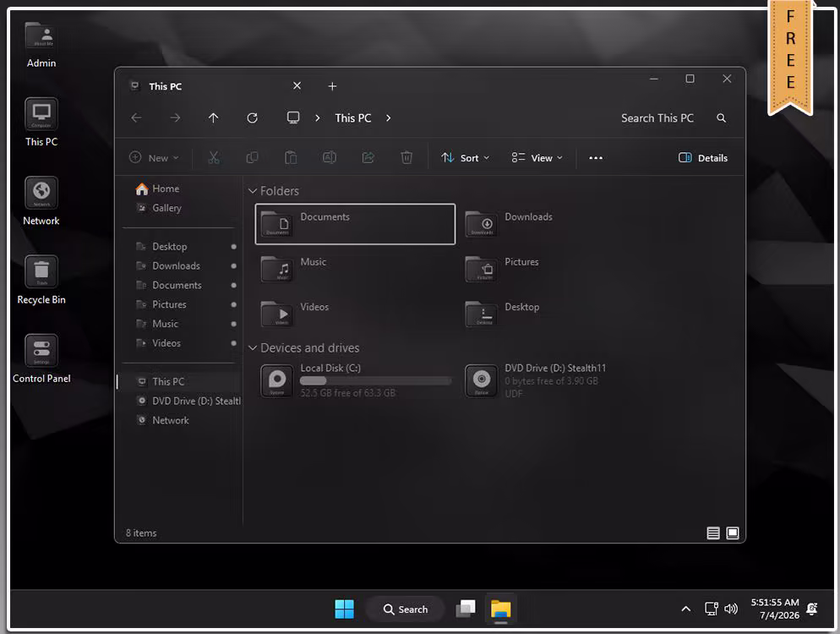
Task: Select Network in navigation pane
Action: pos(179,420)
